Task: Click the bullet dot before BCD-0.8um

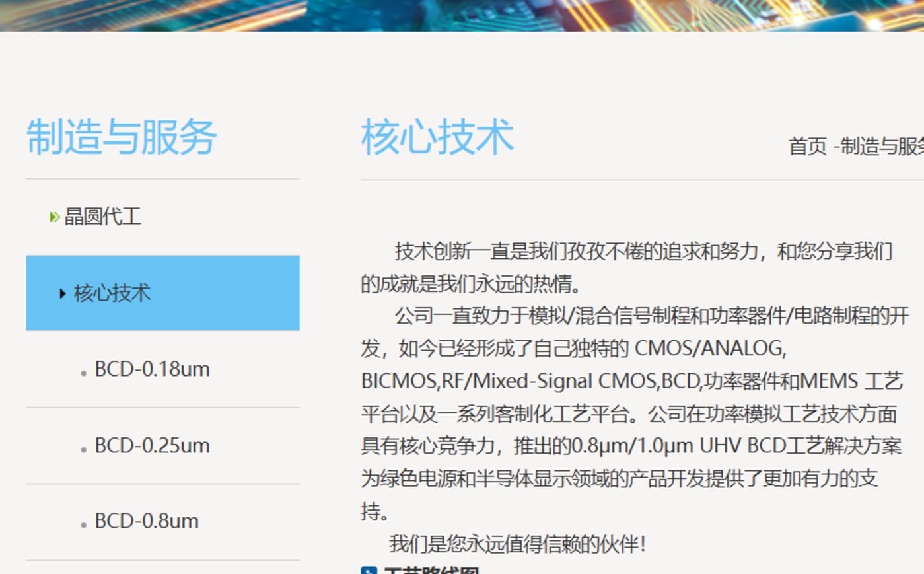Action: click(83, 526)
